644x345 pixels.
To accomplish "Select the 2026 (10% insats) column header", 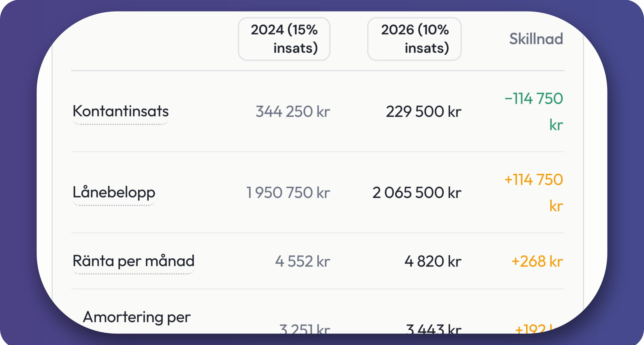I will click(x=414, y=39).
